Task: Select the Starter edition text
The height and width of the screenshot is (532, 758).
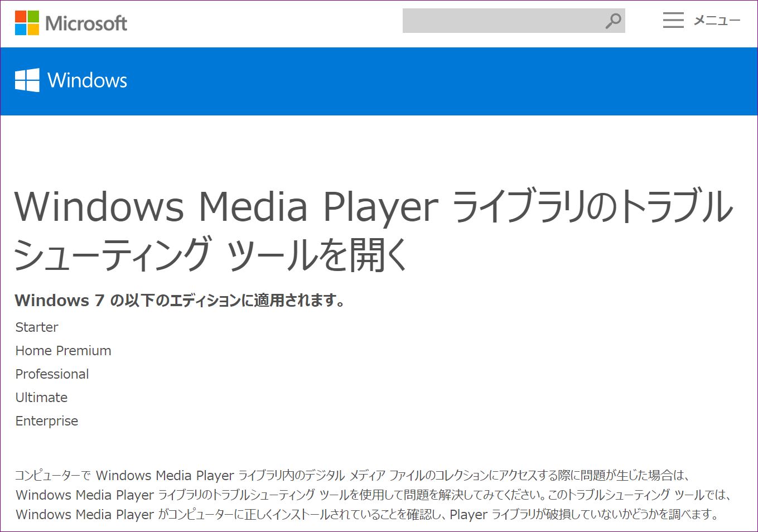Action: (x=37, y=327)
